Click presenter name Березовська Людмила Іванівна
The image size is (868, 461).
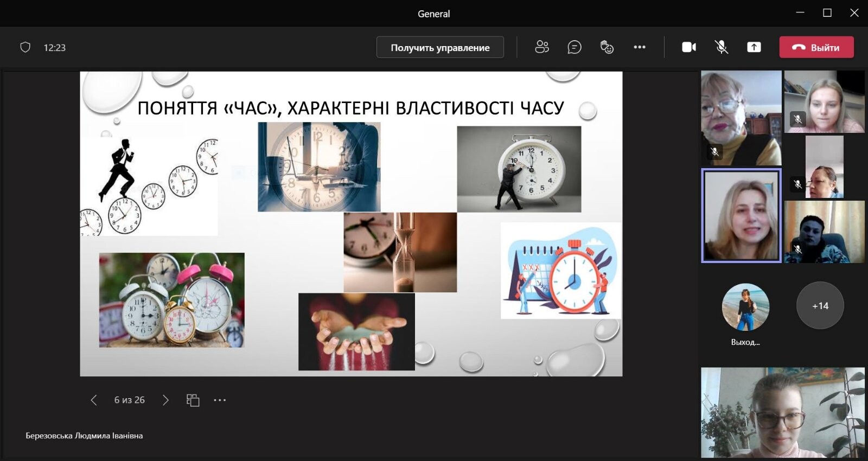(84, 436)
